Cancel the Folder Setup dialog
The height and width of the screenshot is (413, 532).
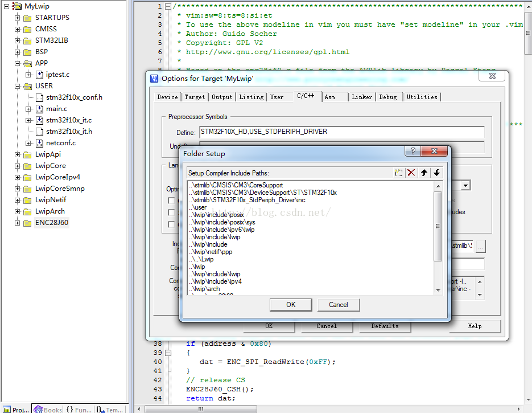tap(339, 305)
